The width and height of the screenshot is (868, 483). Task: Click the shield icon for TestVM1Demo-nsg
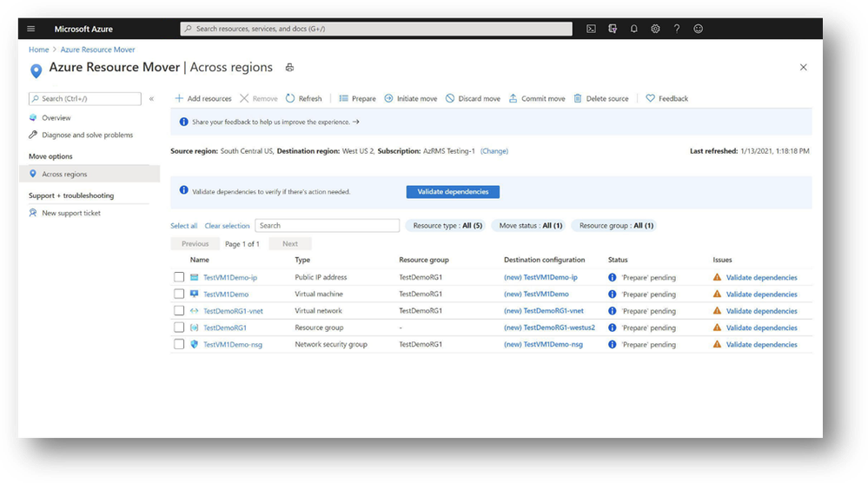195,344
